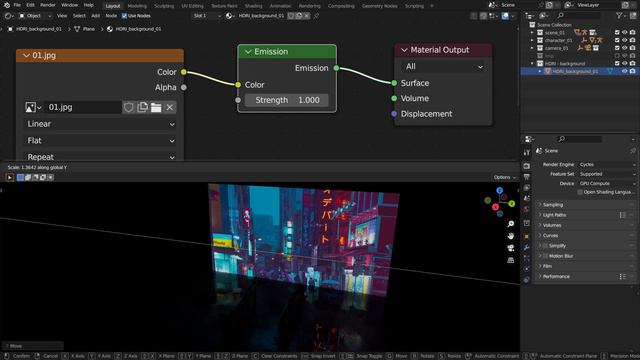The image size is (640, 360).
Task: Open the Repeat extension dropdown
Action: (100, 157)
